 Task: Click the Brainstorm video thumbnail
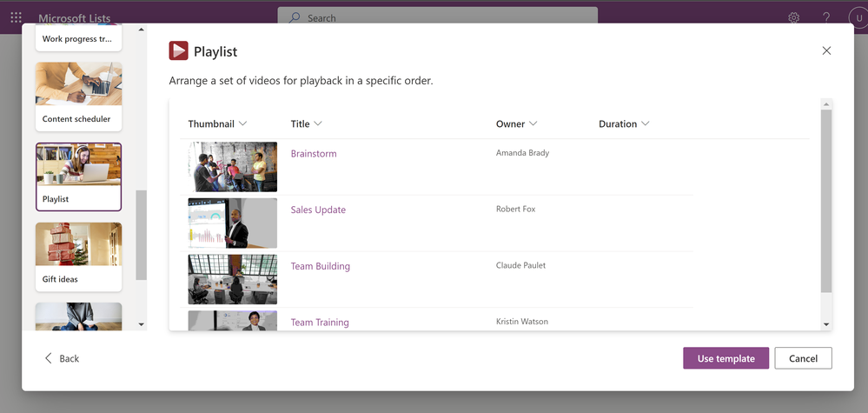coord(233,167)
